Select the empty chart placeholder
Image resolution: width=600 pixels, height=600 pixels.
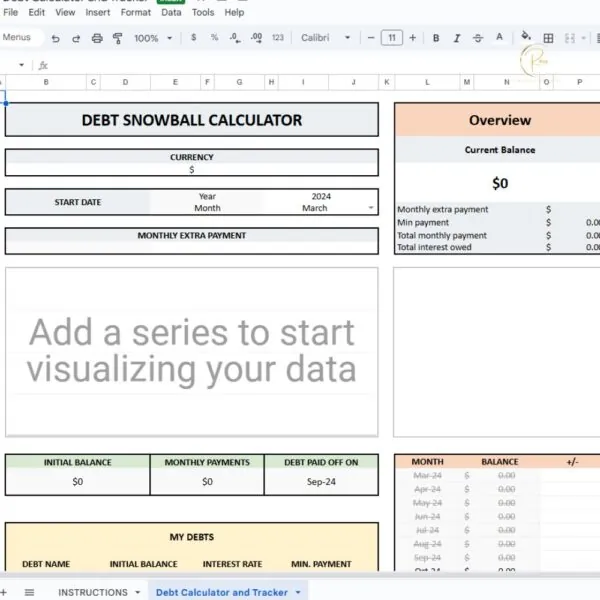click(192, 352)
